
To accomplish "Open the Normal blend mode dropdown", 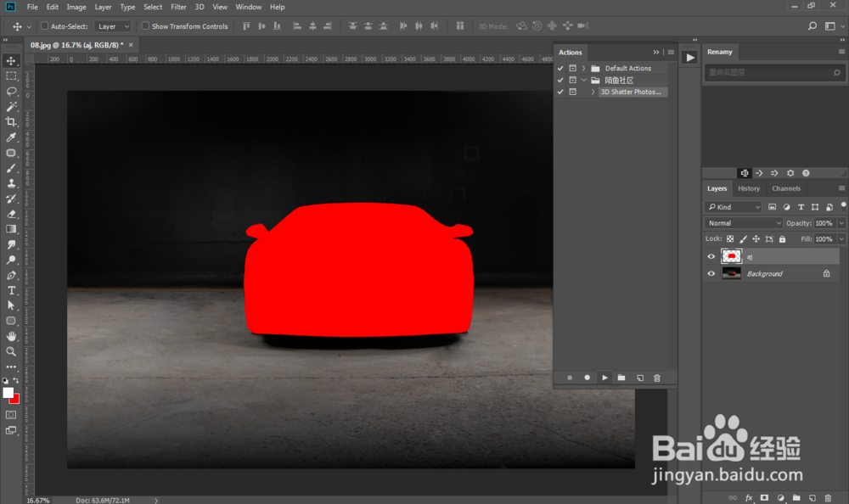I will point(743,222).
